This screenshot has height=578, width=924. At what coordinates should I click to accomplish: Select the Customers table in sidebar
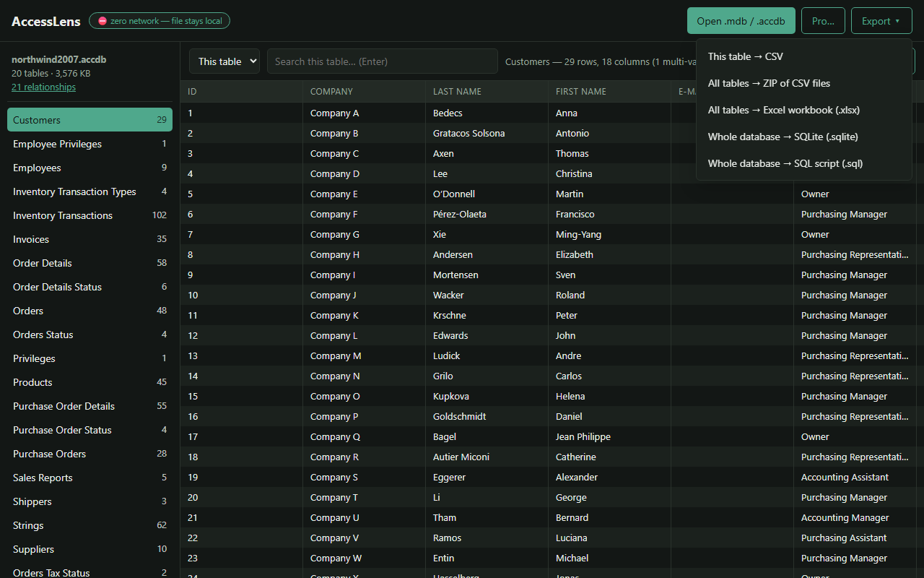[x=90, y=120]
